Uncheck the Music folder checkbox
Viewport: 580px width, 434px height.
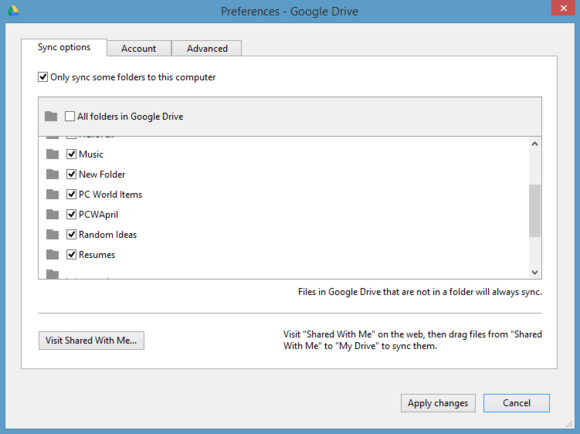[71, 154]
